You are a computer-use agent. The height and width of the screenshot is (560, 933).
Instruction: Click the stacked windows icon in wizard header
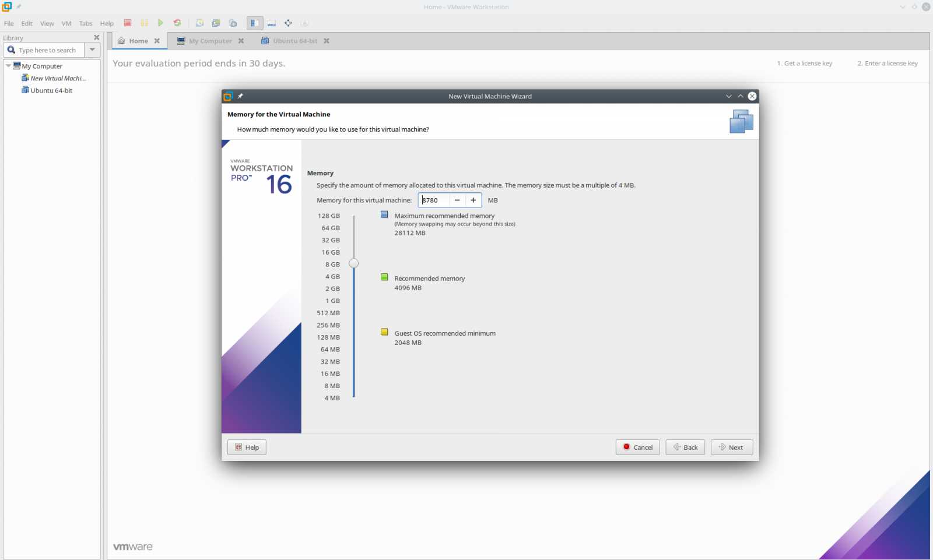click(741, 121)
